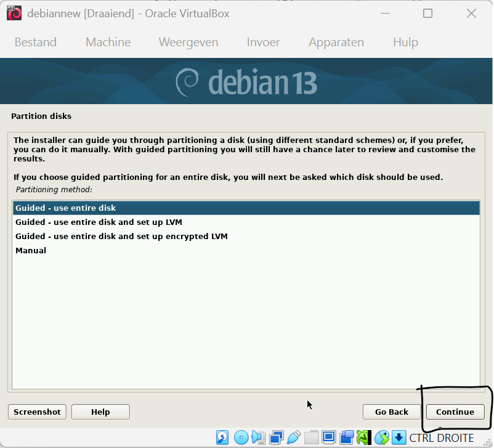Click the Screenshot button
The image size is (494, 448).
[x=37, y=412]
